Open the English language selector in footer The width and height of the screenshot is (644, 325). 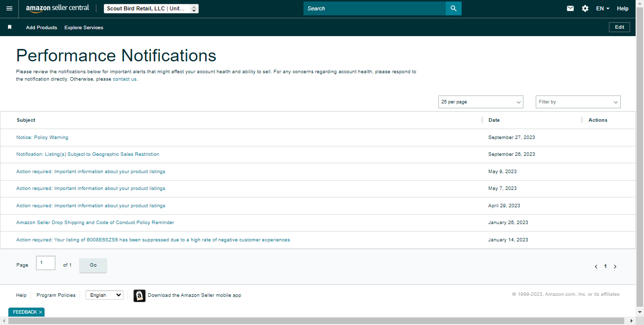(104, 295)
